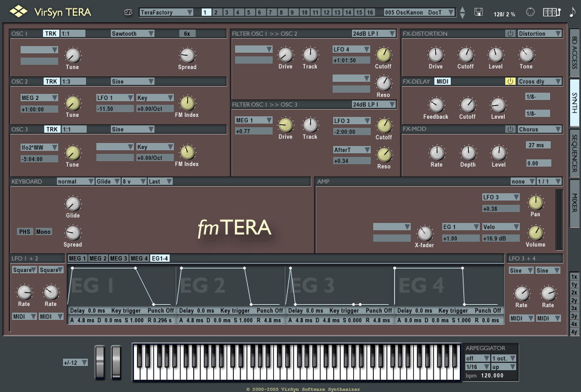The height and width of the screenshot is (392, 581).
Task: Switch to the MEG 3 envelope tab
Action: pyautogui.click(x=119, y=258)
